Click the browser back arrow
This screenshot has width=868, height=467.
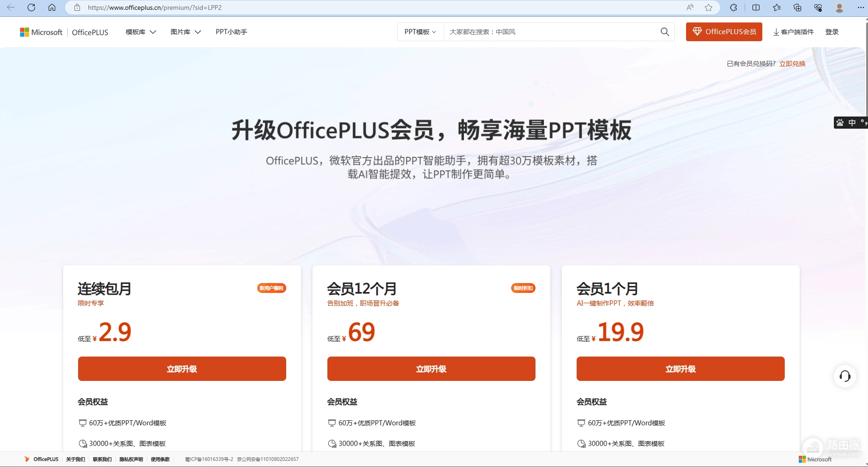[x=11, y=7]
